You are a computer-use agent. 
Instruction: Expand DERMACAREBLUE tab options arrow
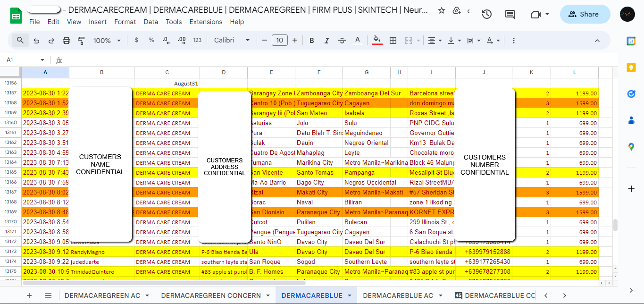[x=350, y=296]
